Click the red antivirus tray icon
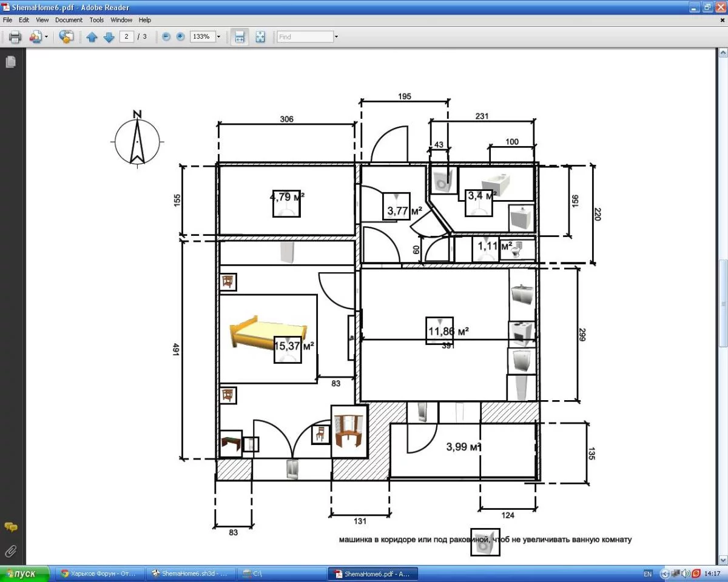The image size is (728, 582). click(x=696, y=574)
